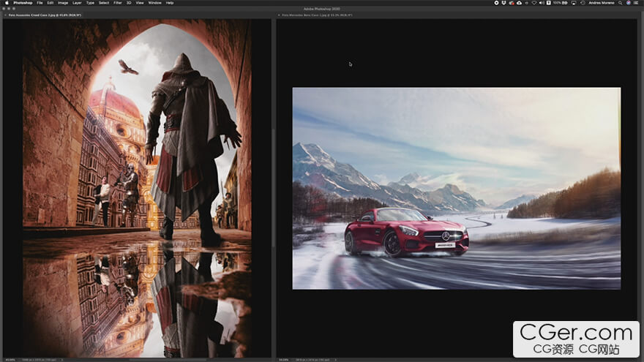This screenshot has width=644, height=362.
Task: Click the zoom percentage field of left document
Action: (x=10, y=360)
